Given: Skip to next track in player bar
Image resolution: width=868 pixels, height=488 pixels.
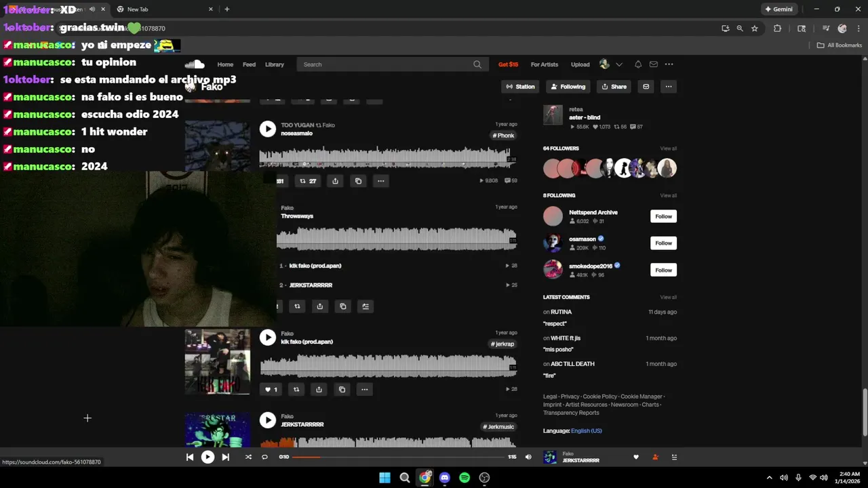Looking at the screenshot, I should [226, 457].
